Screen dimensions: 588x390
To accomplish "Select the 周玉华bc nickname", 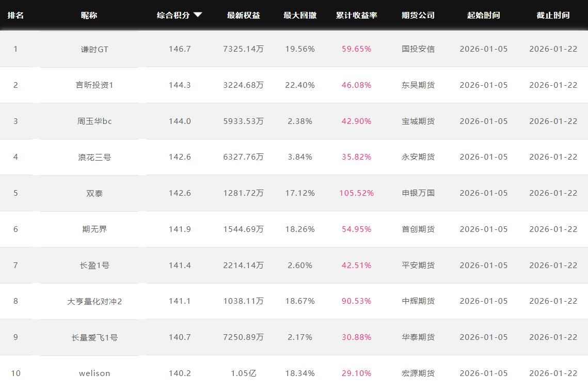I will tap(94, 121).
